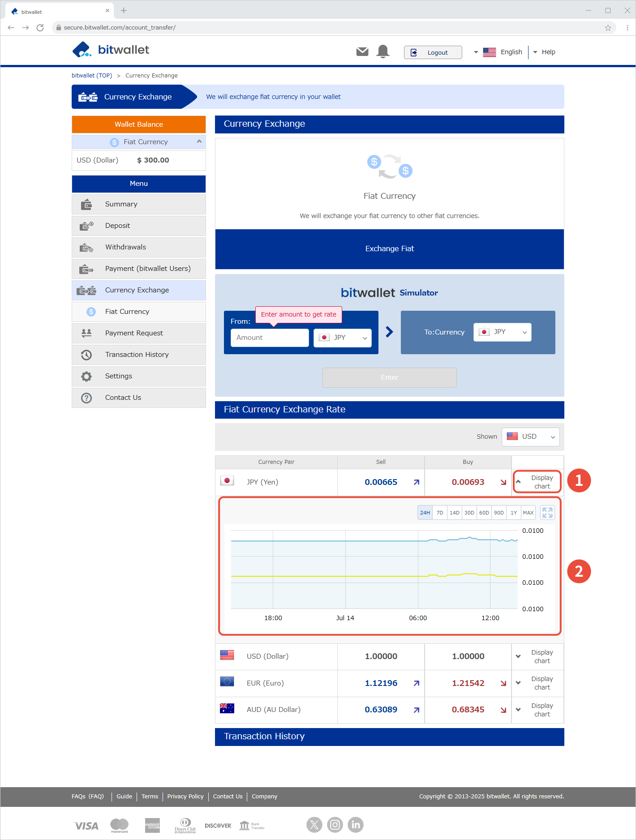
Task: Open the Company footer link
Action: (264, 796)
